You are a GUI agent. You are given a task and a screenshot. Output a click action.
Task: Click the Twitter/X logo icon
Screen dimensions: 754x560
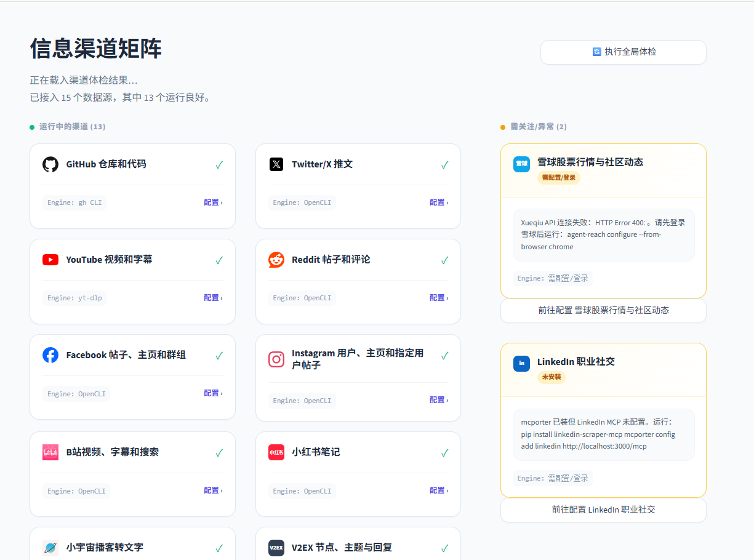click(x=276, y=164)
